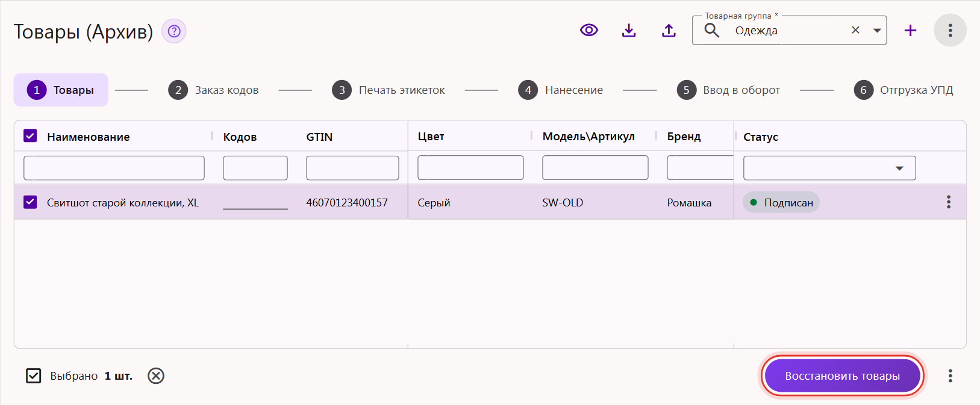
Task: Add a new item with plus icon
Action: (910, 30)
